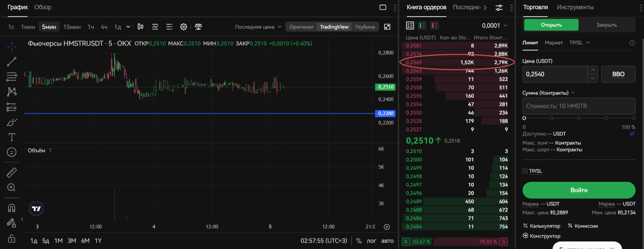The image size is (644, 249).
Task: Click the BBO button
Action: [x=619, y=74]
